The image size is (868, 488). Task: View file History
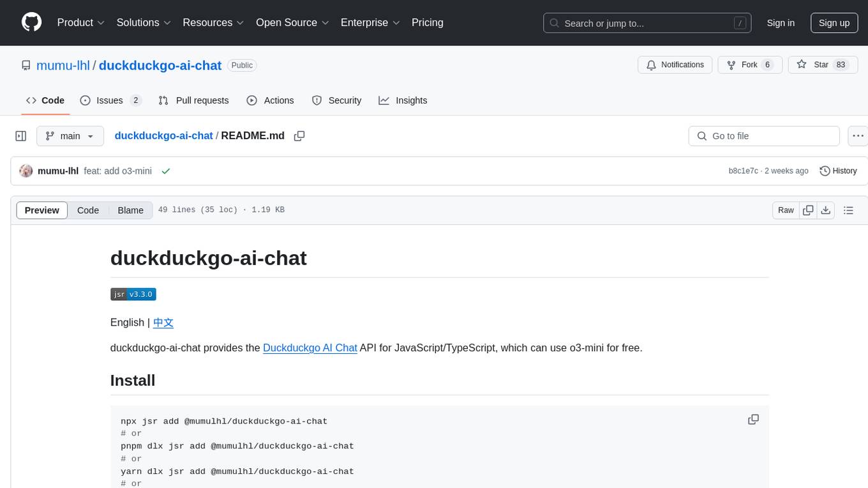[838, 171]
